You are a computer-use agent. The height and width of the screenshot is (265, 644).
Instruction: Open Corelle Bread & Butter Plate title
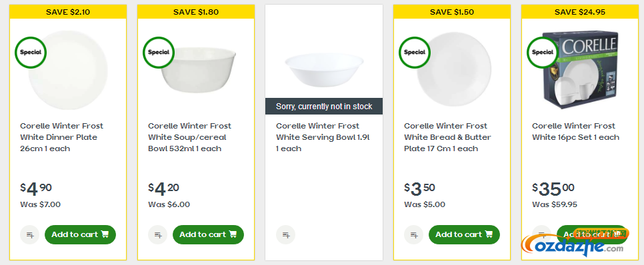[448, 137]
